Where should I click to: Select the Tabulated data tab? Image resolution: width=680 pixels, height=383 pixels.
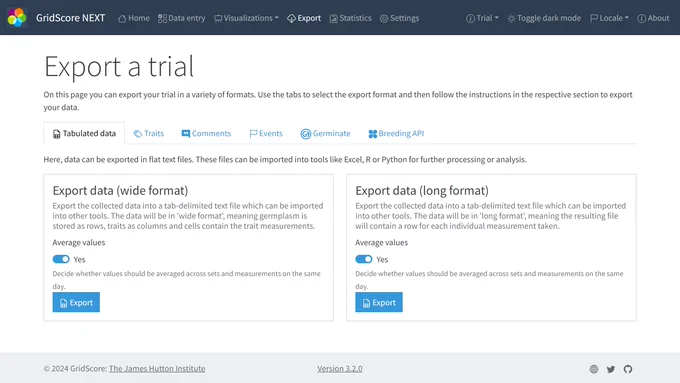pos(84,133)
